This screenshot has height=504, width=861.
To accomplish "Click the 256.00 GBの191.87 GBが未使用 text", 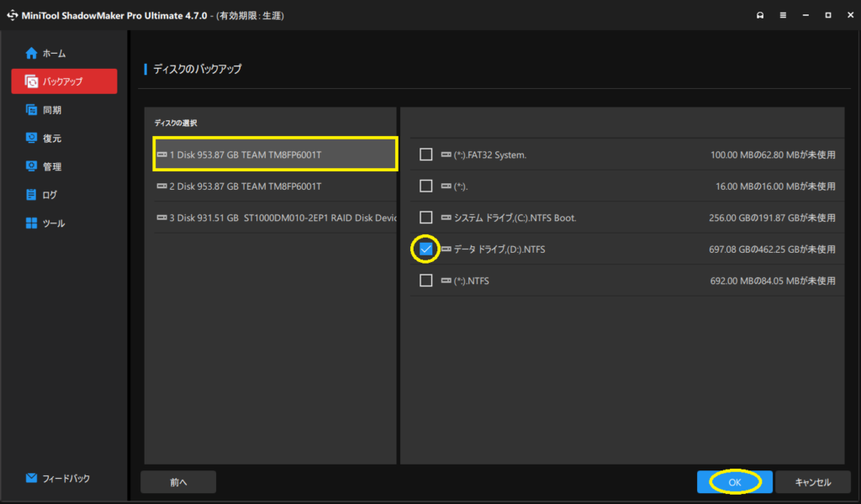I will click(x=772, y=218).
